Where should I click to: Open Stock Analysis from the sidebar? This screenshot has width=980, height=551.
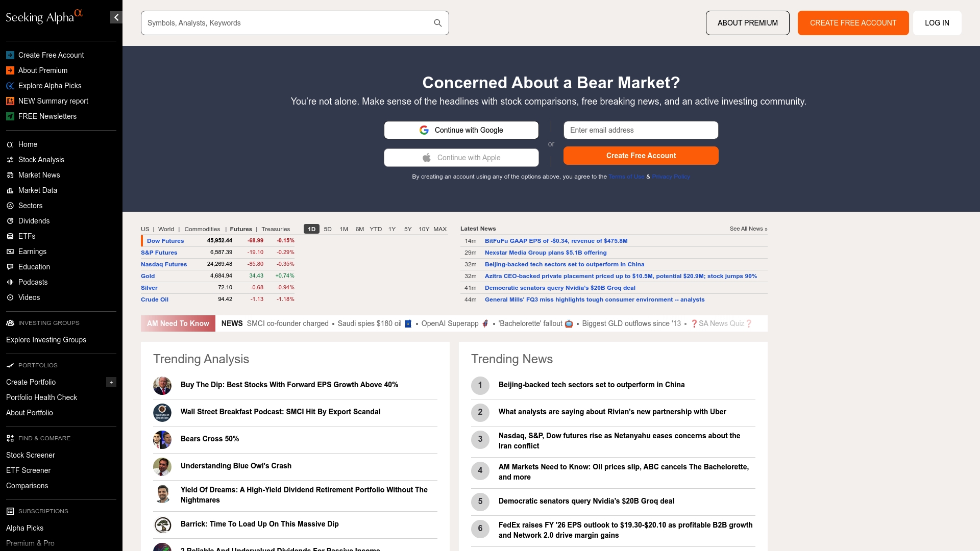41,160
